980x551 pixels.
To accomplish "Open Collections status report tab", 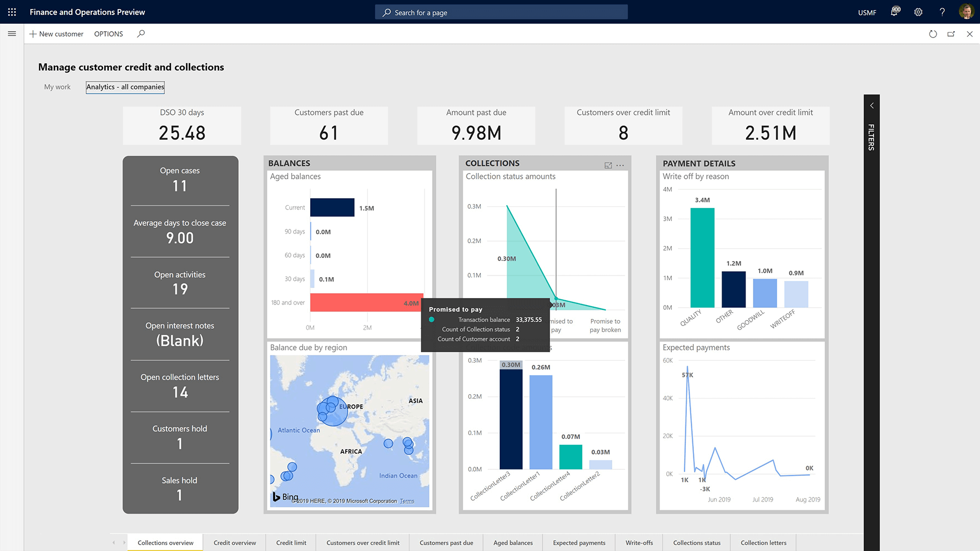I will [697, 542].
